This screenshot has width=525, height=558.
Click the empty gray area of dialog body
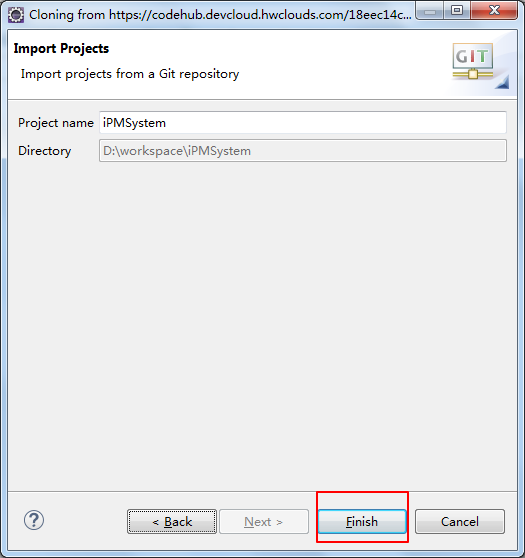click(x=262, y=320)
